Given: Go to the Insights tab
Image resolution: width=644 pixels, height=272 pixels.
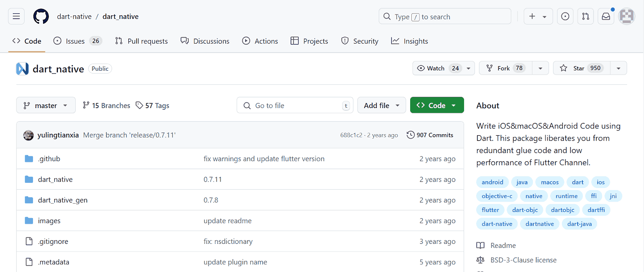Looking at the screenshot, I should point(409,41).
